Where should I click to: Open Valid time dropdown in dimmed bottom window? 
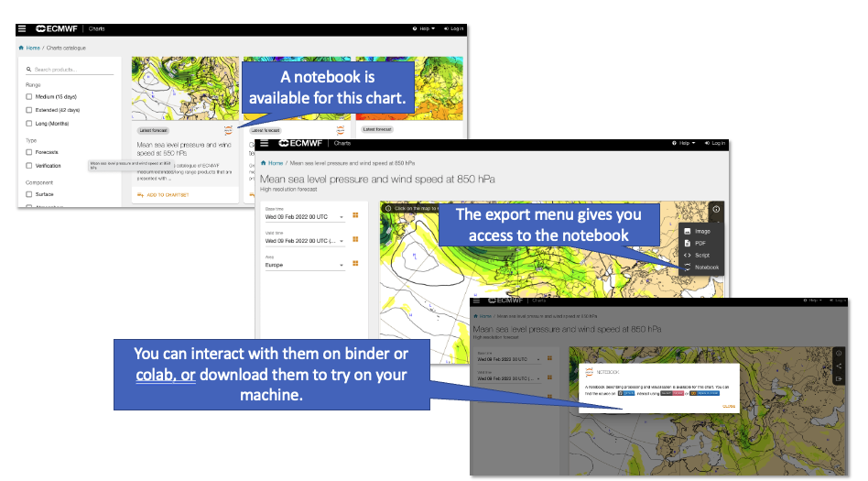tap(509, 378)
